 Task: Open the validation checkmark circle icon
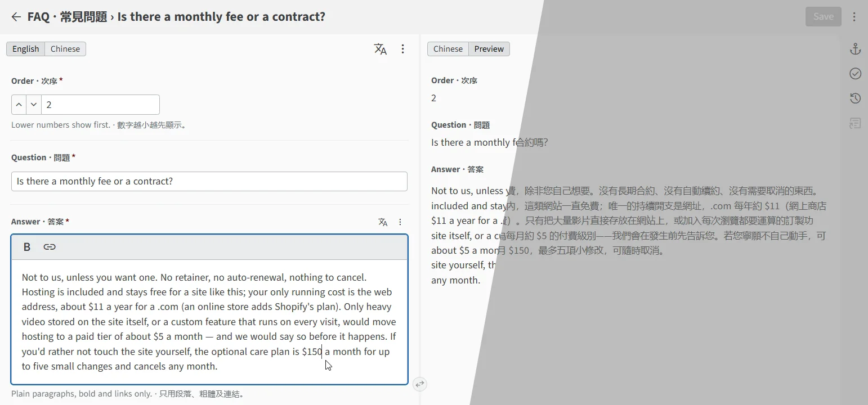coord(855,74)
